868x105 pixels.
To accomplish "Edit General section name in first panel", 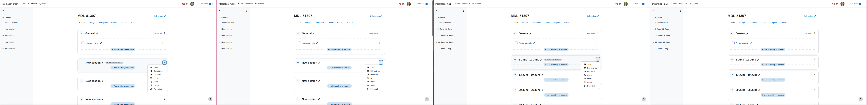I will pos(97,33).
